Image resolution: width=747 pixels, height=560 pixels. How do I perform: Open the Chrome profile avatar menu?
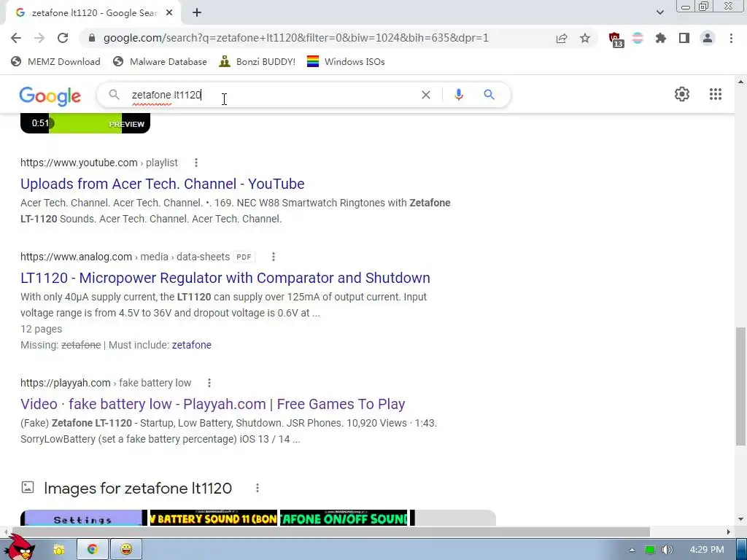click(708, 38)
